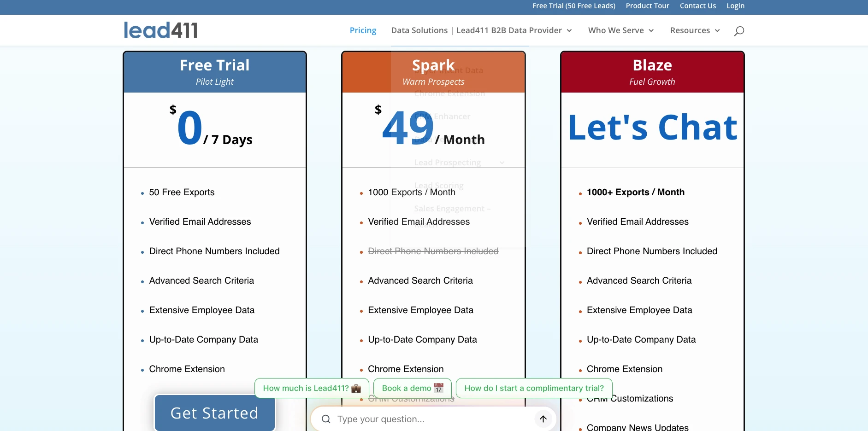The height and width of the screenshot is (431, 868).
Task: Click struck-through Direct Phone Numbers in Spark
Action: click(433, 251)
